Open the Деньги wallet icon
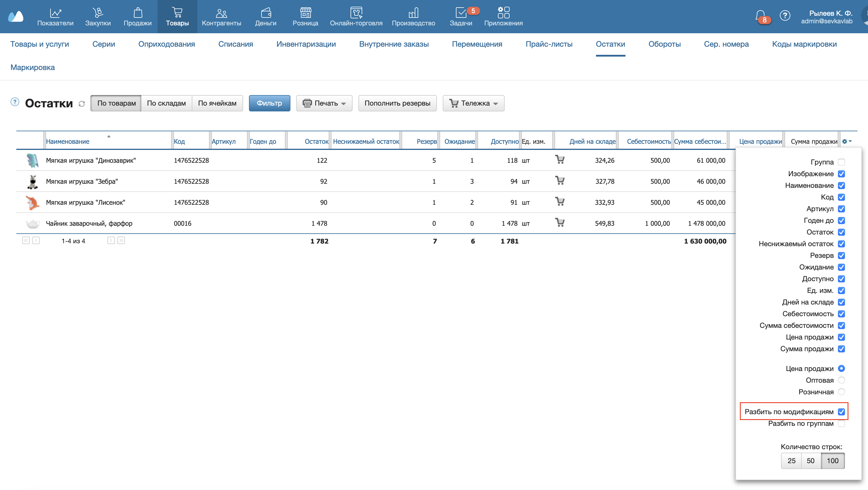The height and width of the screenshot is (490, 868). tap(266, 13)
